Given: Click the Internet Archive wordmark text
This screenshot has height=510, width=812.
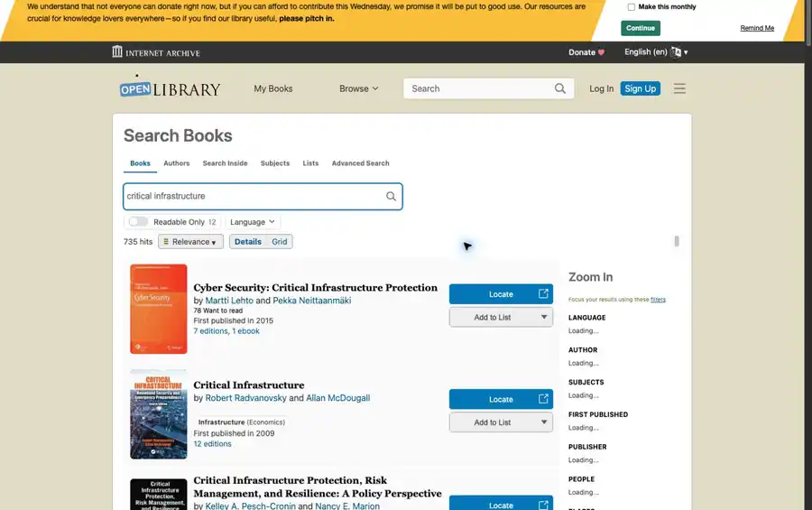Looking at the screenshot, I should 162,53.
